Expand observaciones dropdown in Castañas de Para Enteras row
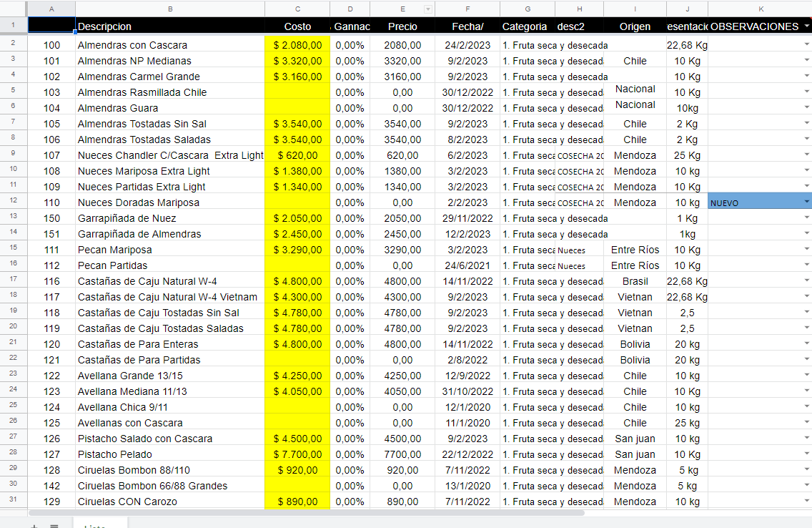Screen dimensions: 812x528 806,343
